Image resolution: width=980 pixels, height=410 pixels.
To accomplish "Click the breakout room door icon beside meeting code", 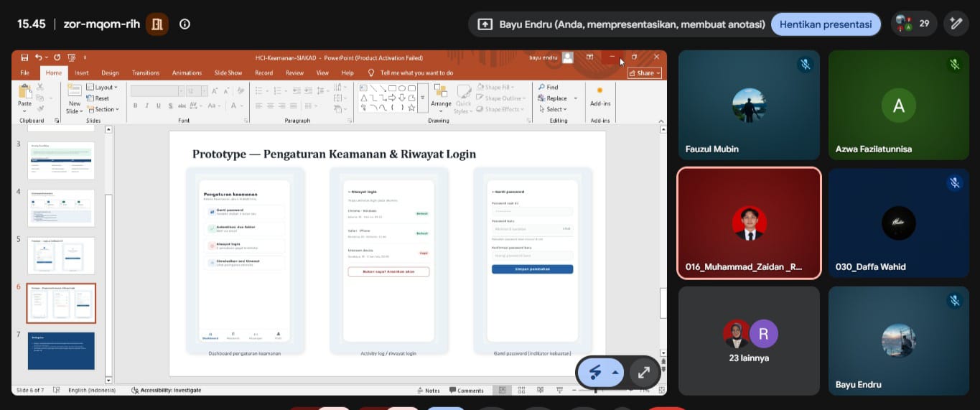I will (x=157, y=24).
